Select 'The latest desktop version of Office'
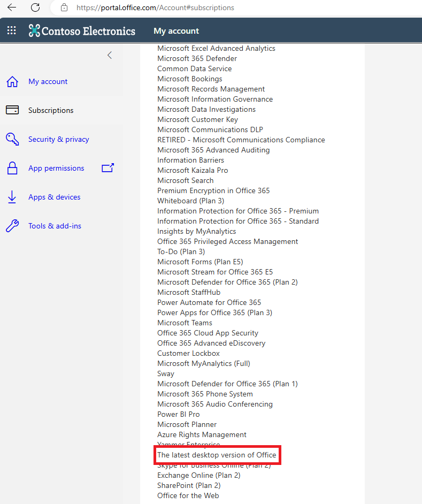Screen dimensions: 422x504 tap(217, 455)
